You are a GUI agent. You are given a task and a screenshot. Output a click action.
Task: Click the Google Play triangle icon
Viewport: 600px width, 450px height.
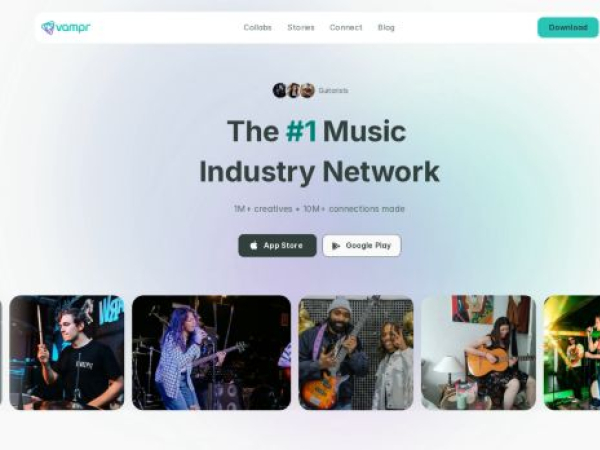(x=336, y=246)
